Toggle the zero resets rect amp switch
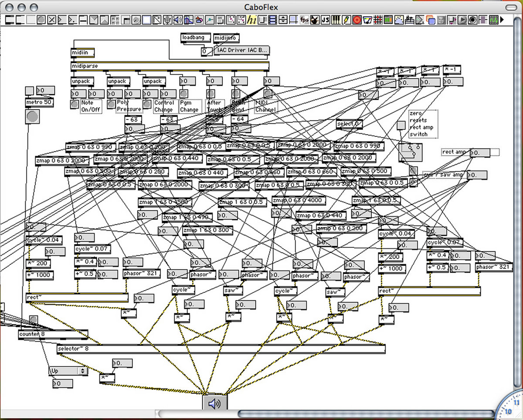523x420 pixels. click(x=401, y=125)
